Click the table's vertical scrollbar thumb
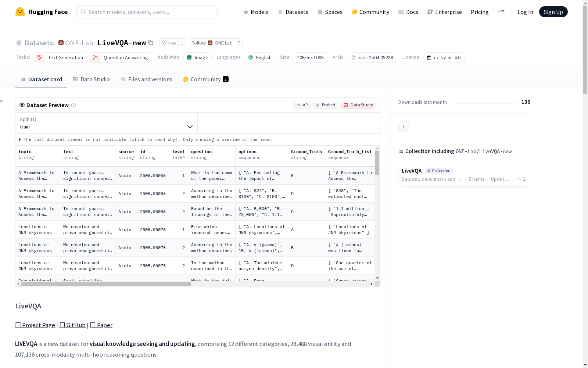This screenshot has width=588, height=368. 377,163
